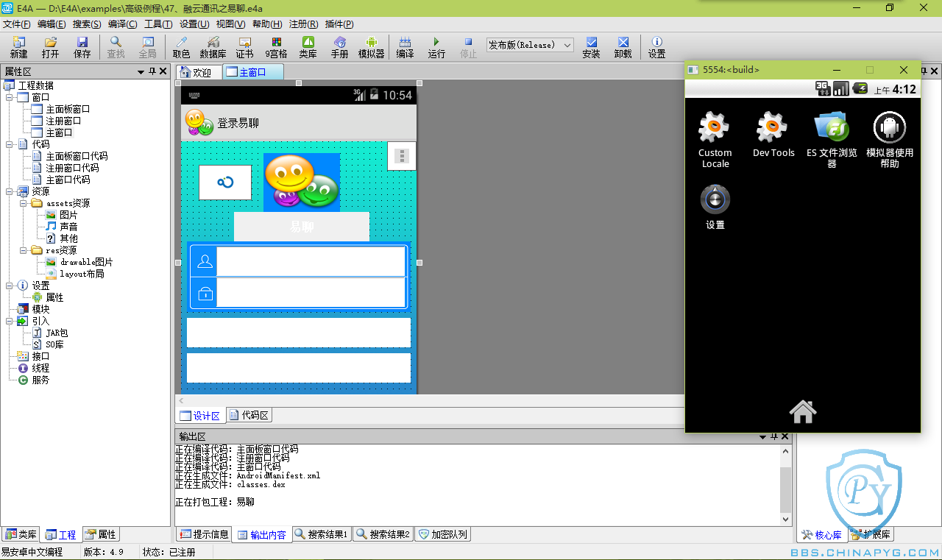Viewport: 942px width, 560px height.
Task: Open 设置 app in emulator
Action: tap(715, 207)
